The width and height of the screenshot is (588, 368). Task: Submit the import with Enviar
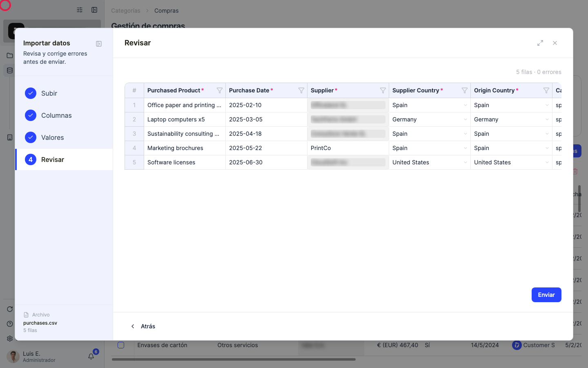(x=546, y=295)
